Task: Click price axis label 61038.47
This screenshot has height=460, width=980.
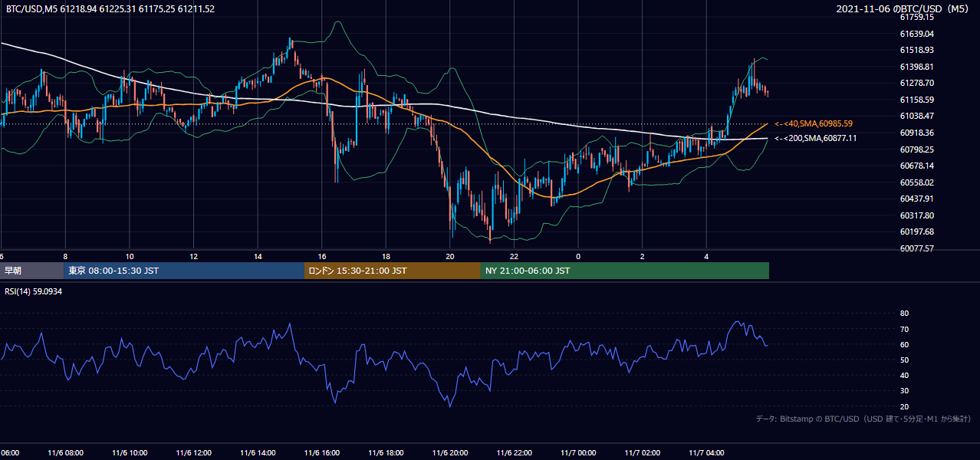Action: tap(916, 116)
